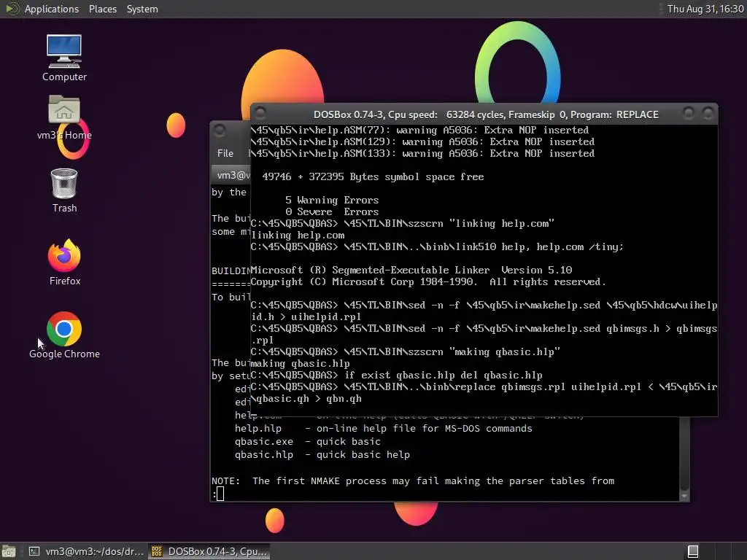Launch Google Chrome from the desktop

[x=64, y=335]
